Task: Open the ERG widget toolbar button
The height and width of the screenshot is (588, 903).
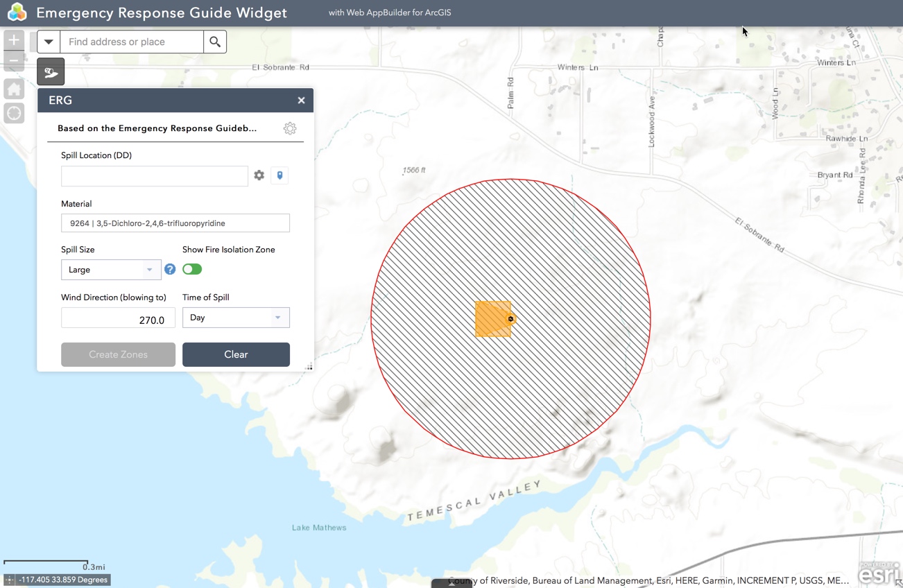Action: pos(51,71)
